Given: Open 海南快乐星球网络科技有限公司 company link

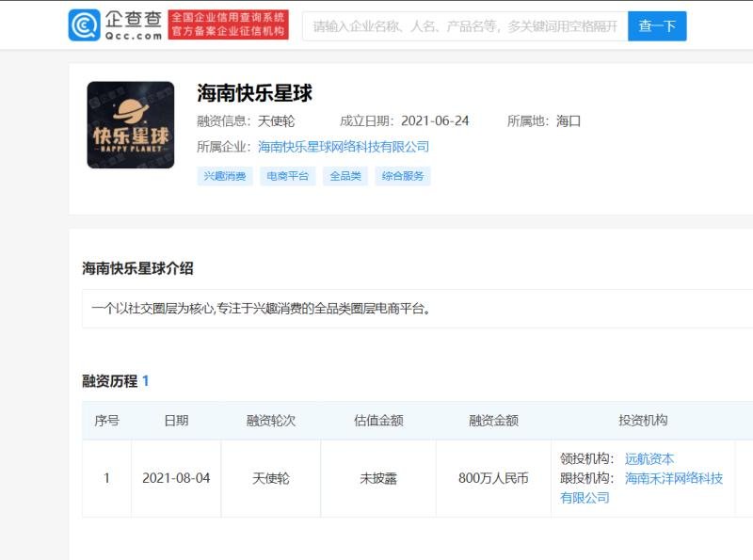Looking at the screenshot, I should pos(344,147).
